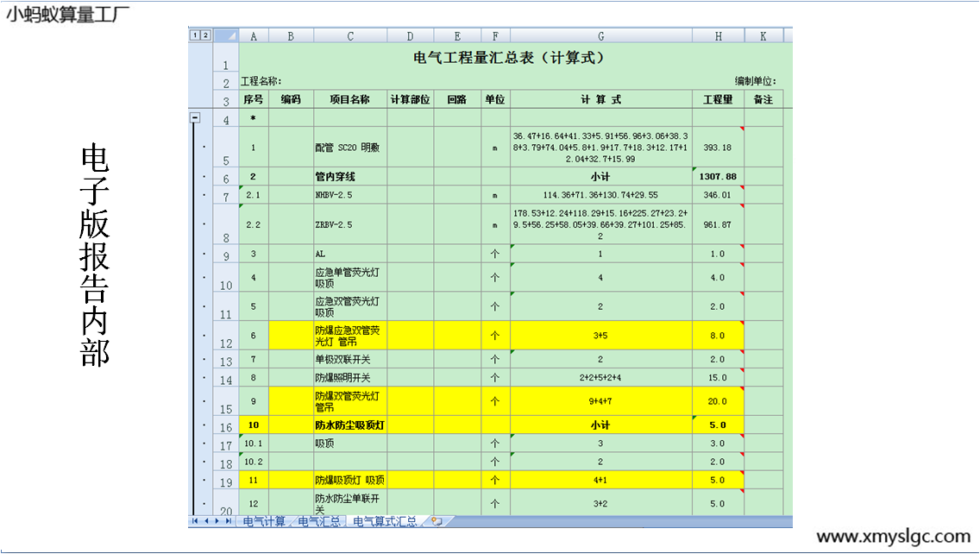Switch to the 电气计算 sheet tab
Viewport: 980px width, 554px height.
(x=264, y=521)
